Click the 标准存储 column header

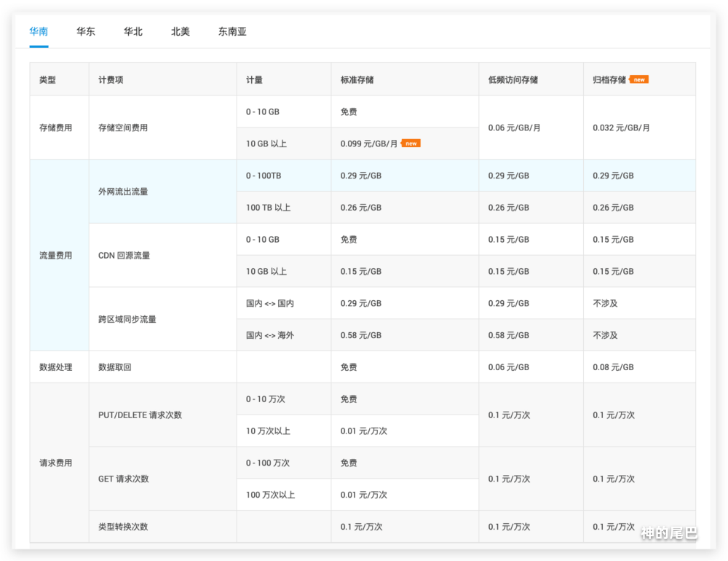[x=357, y=80]
